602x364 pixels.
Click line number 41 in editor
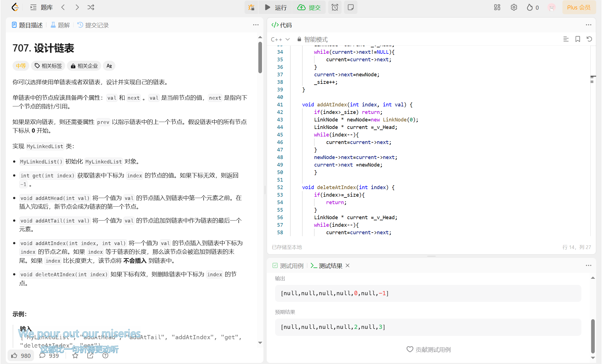[280, 104]
